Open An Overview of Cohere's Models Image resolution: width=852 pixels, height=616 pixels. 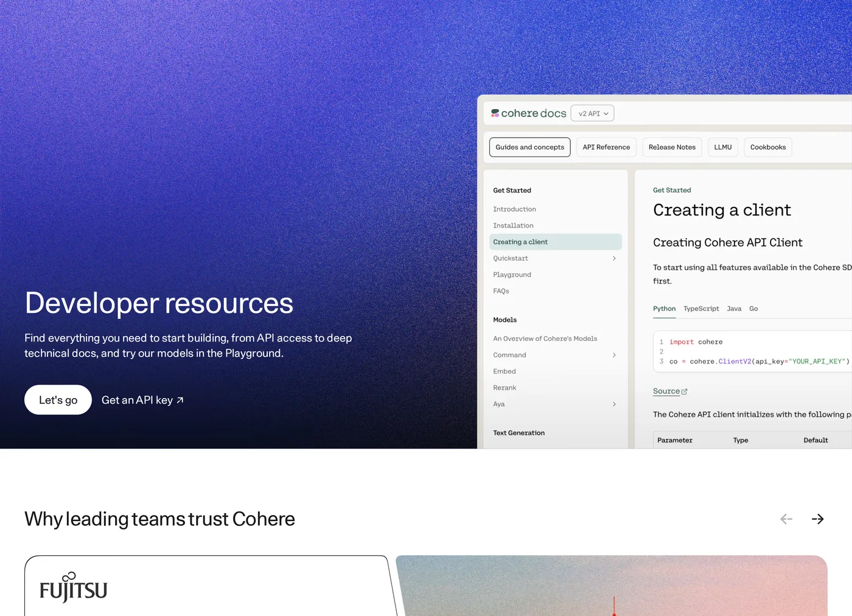pos(545,339)
